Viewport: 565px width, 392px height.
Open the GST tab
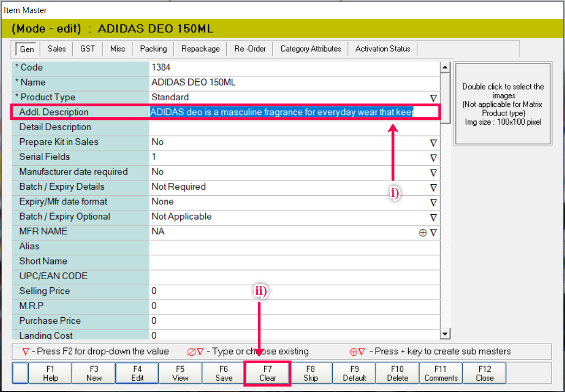[x=87, y=49]
